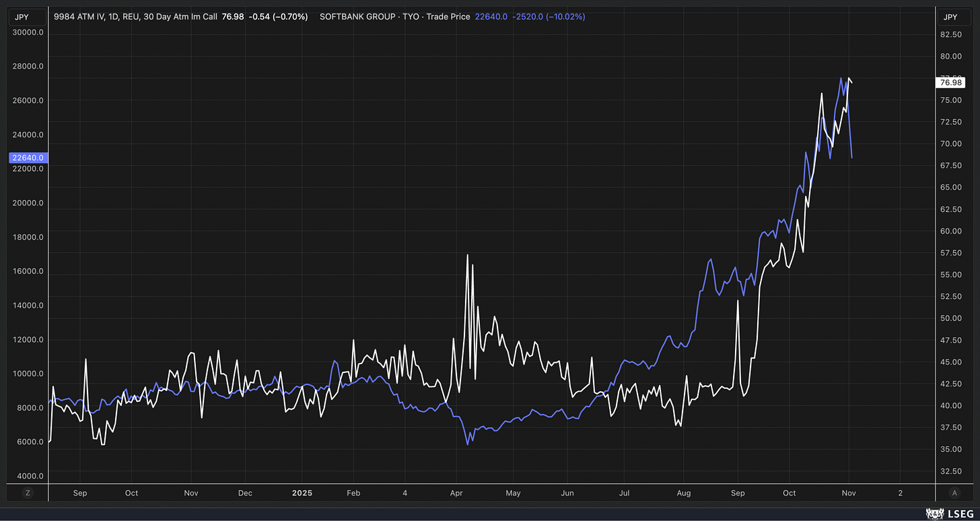
Task: Click the Dec label on time axis
Action: coord(245,493)
